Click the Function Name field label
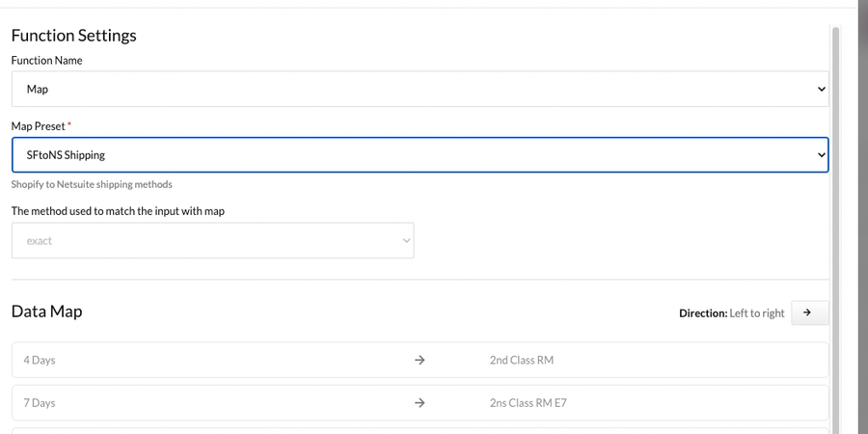Image resolution: width=868 pixels, height=434 pixels. tap(46, 60)
